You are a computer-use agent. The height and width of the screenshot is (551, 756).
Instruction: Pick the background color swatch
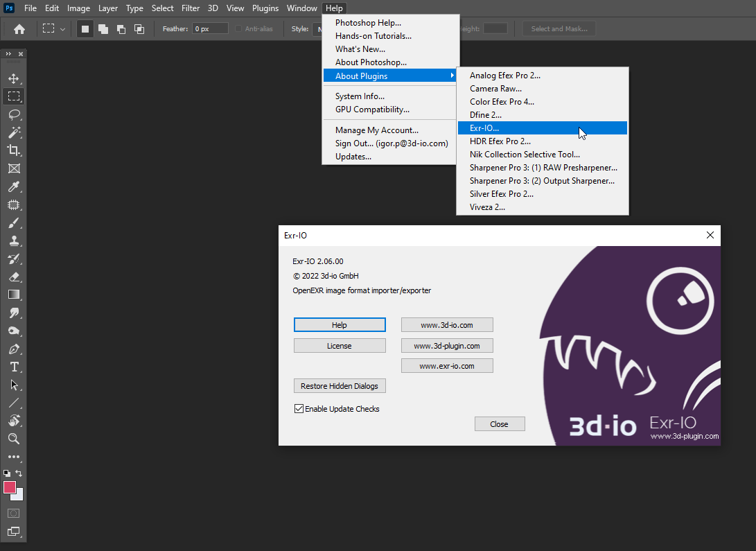tap(20, 496)
